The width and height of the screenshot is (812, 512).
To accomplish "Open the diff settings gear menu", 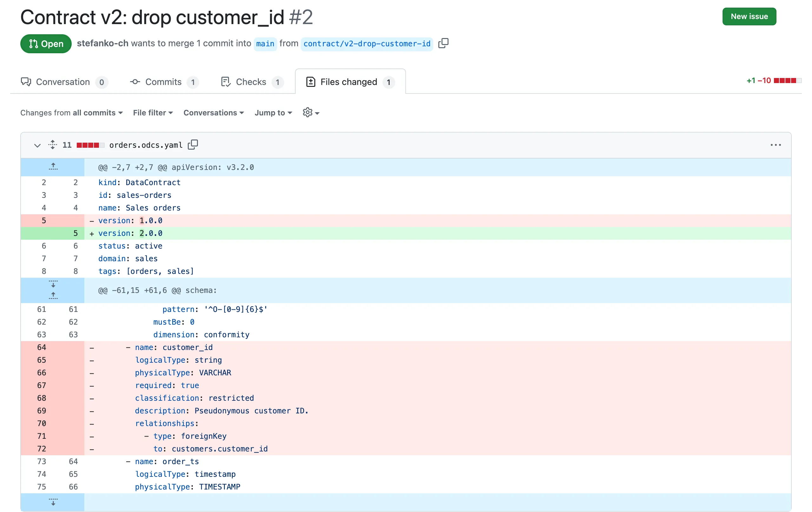I will (x=311, y=113).
